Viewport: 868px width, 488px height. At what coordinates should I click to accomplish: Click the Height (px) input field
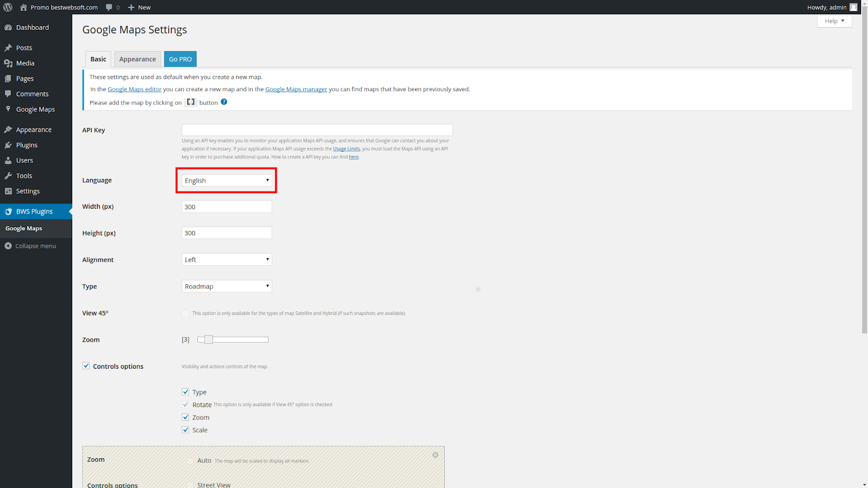tap(227, 233)
